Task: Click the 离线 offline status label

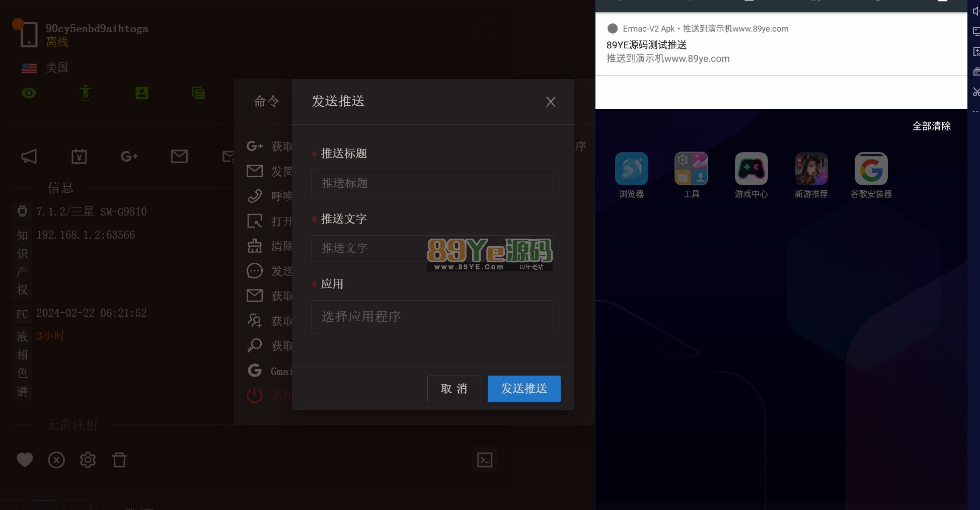Action: point(57,42)
